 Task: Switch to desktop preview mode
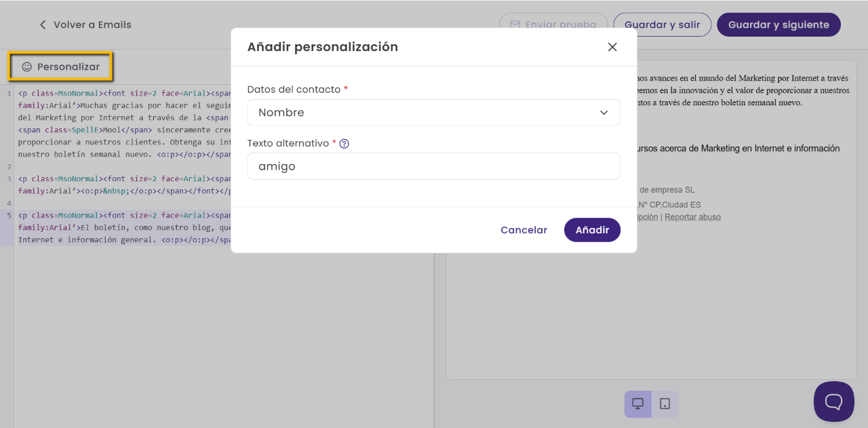tap(638, 404)
